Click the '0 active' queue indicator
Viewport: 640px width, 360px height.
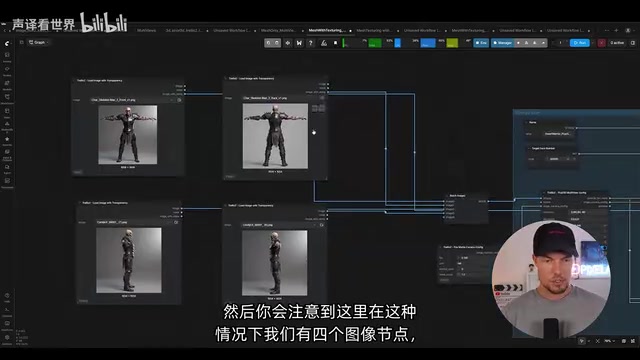click(x=617, y=43)
